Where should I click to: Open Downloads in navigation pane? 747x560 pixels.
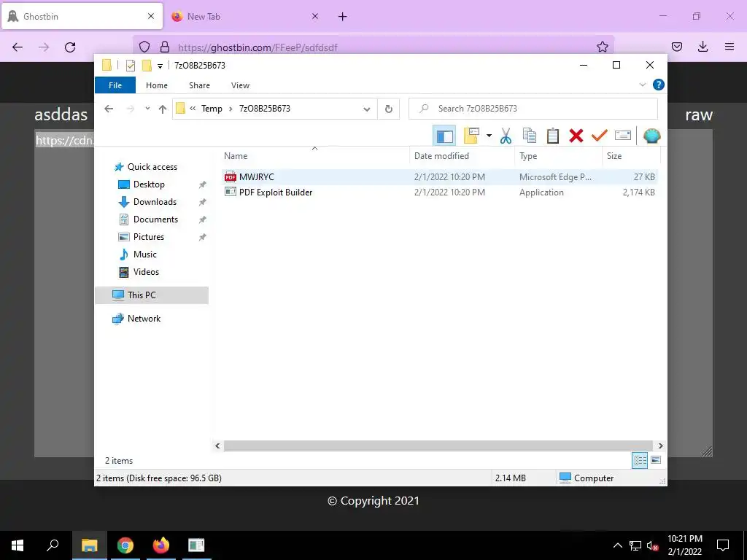pyautogui.click(x=155, y=202)
